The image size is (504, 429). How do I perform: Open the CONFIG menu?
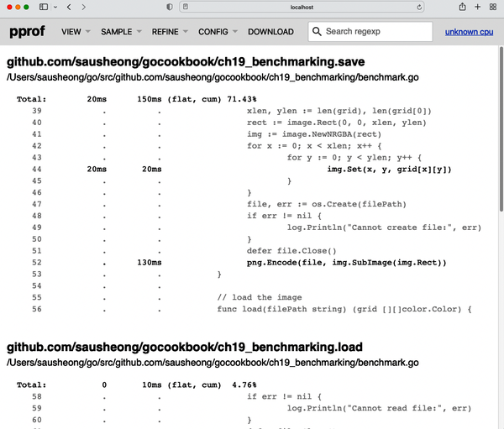(213, 32)
